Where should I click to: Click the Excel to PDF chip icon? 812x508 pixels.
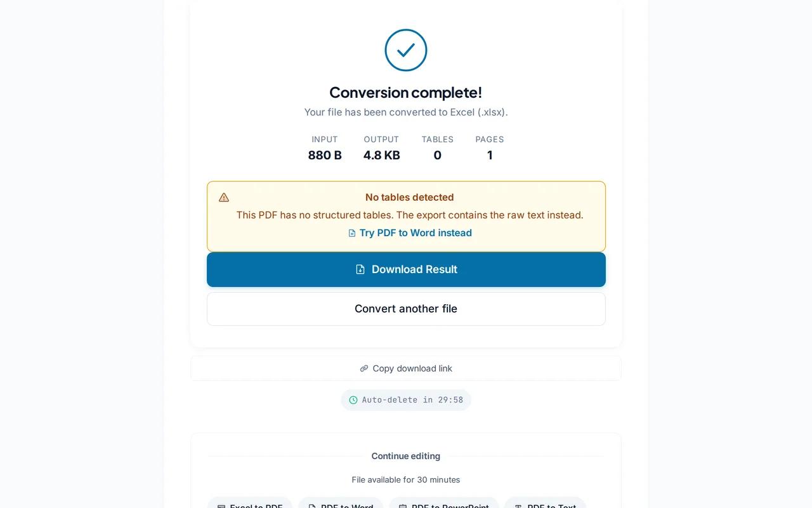(221, 506)
